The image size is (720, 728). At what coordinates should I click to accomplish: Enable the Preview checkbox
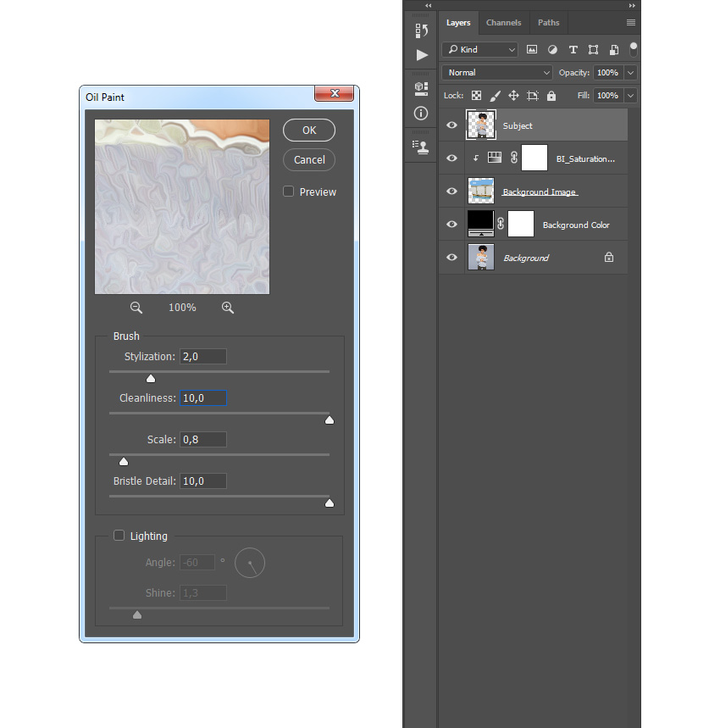point(289,192)
